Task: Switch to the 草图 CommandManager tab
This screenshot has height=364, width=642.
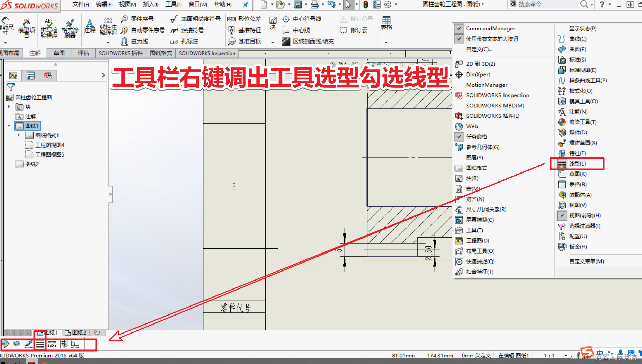Action: 59,53
